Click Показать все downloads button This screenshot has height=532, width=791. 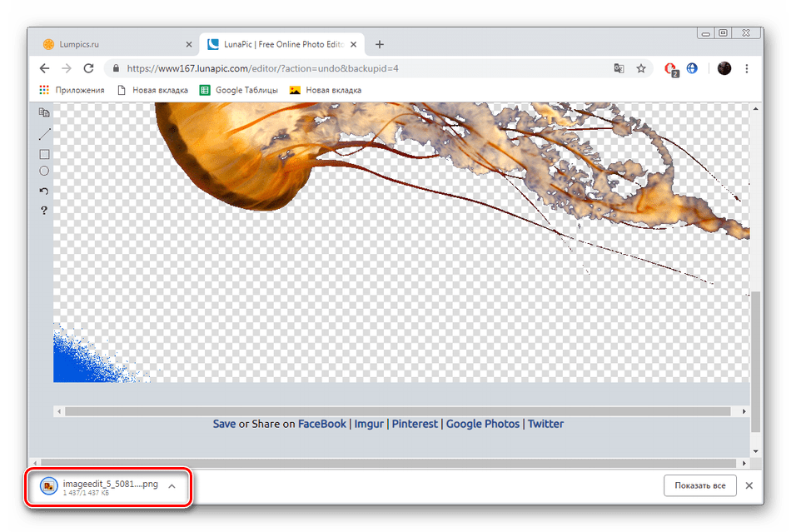(700, 485)
